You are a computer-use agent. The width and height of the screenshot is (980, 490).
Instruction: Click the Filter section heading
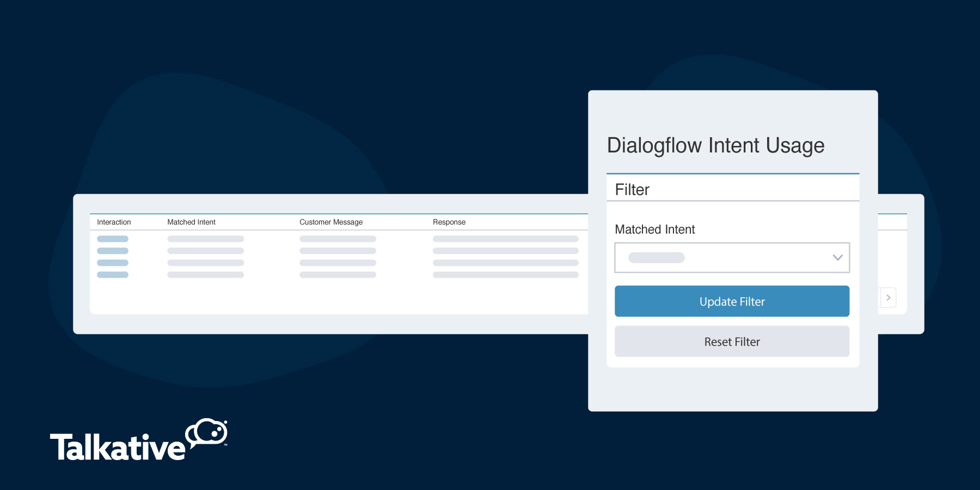tap(632, 189)
